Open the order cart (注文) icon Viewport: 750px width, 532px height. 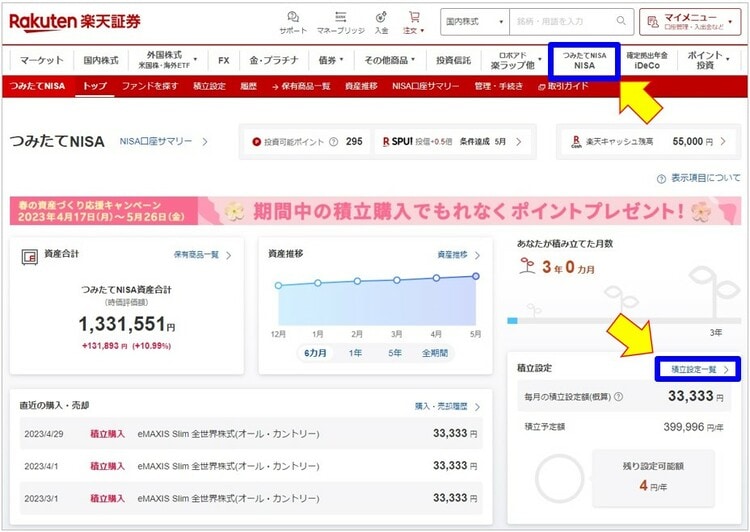414,22
